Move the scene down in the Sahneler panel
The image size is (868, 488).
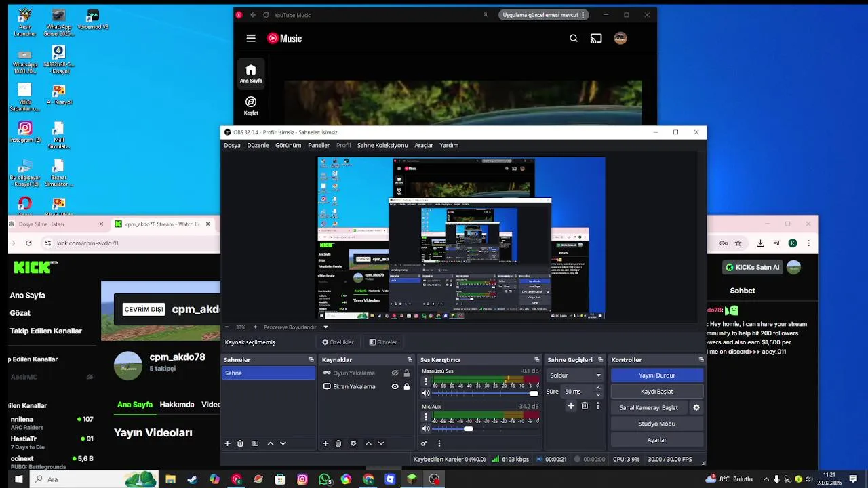(x=283, y=443)
